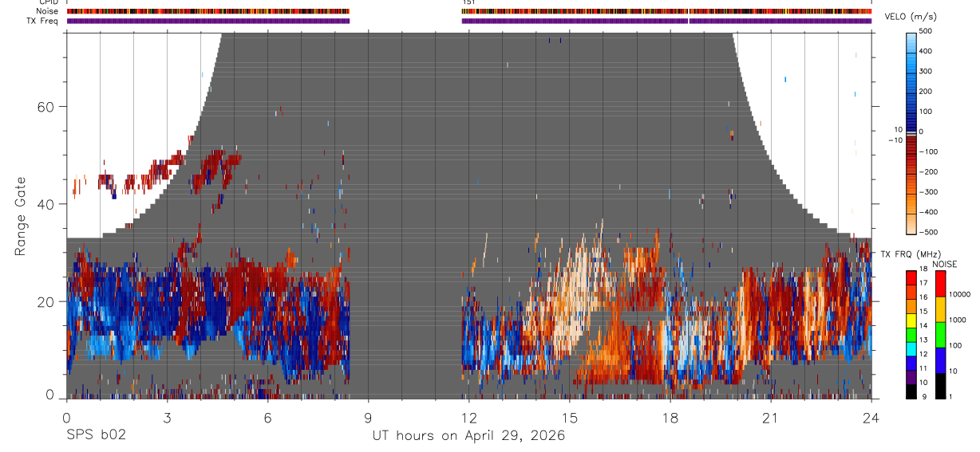Click the 6 tick on UT hours axis
This screenshot has height=452, width=980.
pyautogui.click(x=267, y=417)
